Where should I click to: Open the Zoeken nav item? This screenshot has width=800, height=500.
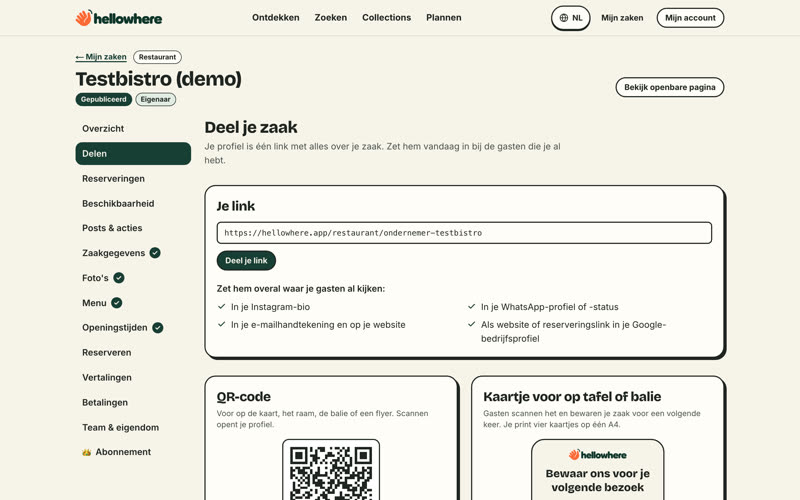pyautogui.click(x=331, y=17)
